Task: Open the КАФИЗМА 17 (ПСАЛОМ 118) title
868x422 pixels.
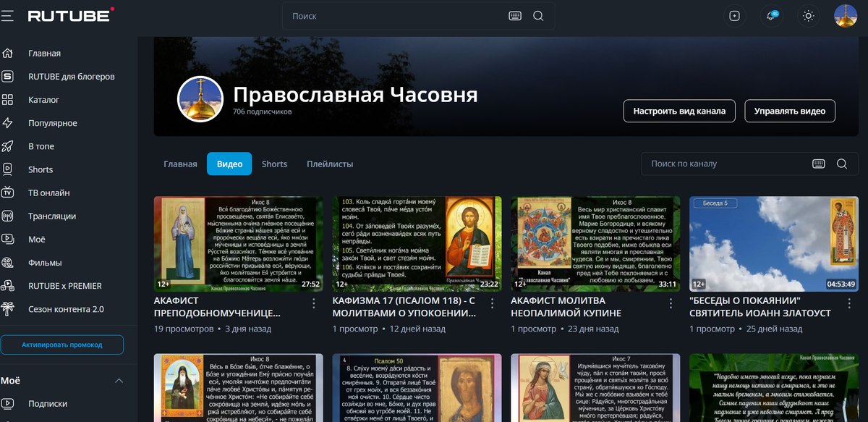Action: pos(404,307)
